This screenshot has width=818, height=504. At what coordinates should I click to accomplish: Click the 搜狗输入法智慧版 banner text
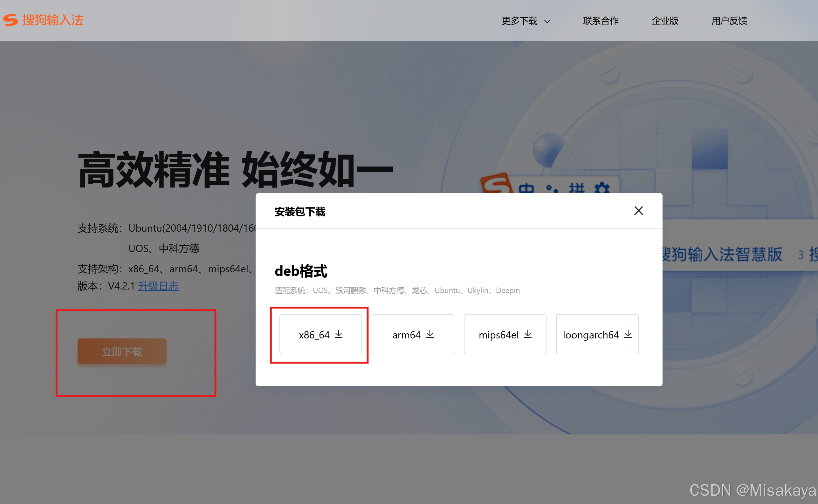(x=722, y=254)
